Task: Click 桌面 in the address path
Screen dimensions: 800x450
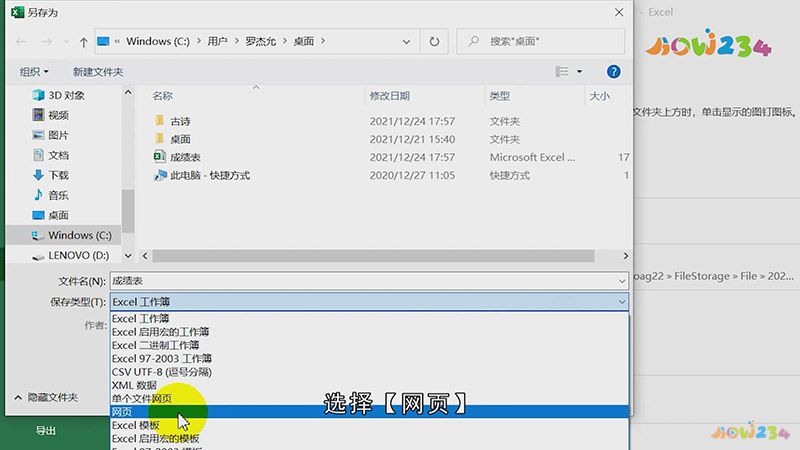Action: (304, 41)
